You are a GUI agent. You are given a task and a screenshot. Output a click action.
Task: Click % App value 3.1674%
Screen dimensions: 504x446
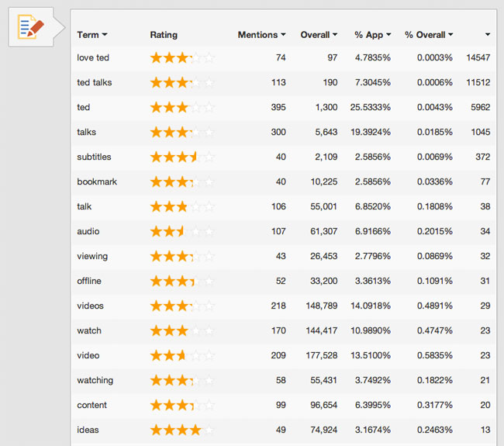[x=372, y=430]
